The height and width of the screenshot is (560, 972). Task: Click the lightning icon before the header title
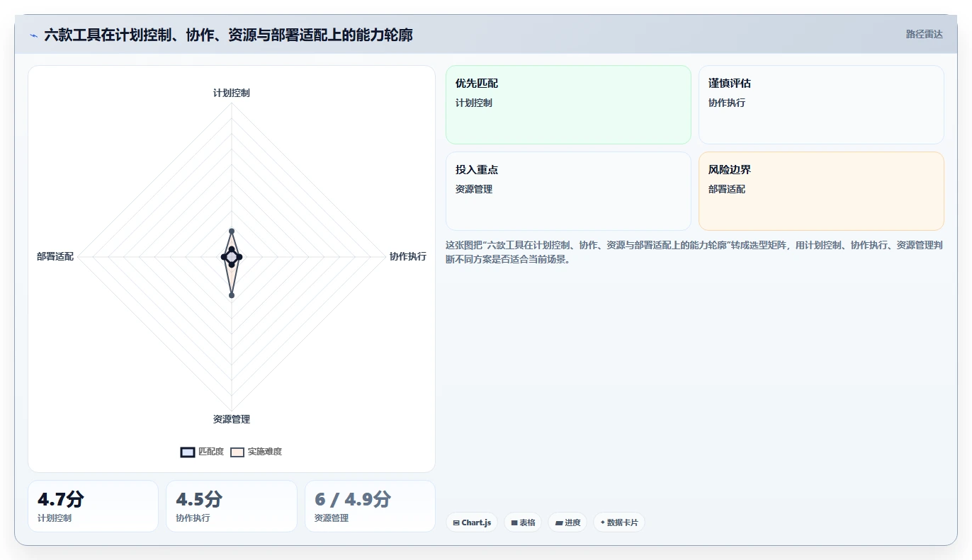pyautogui.click(x=34, y=35)
